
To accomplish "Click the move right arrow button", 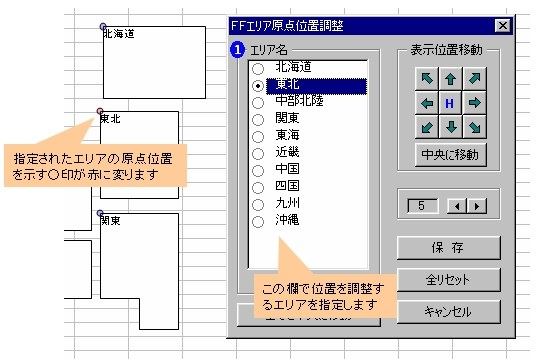I will click(x=474, y=103).
